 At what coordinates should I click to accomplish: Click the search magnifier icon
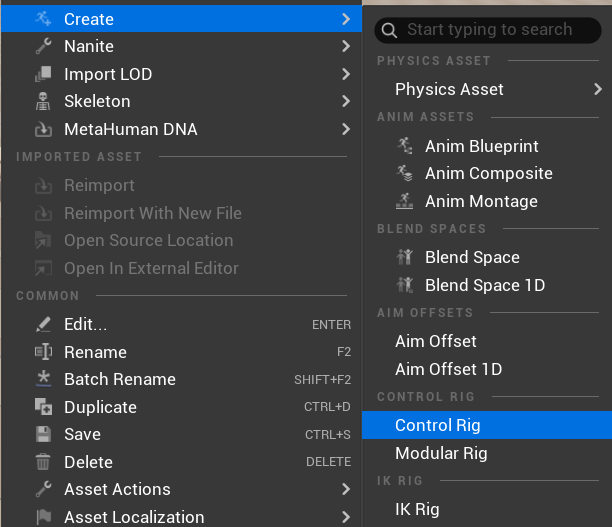pos(389,30)
